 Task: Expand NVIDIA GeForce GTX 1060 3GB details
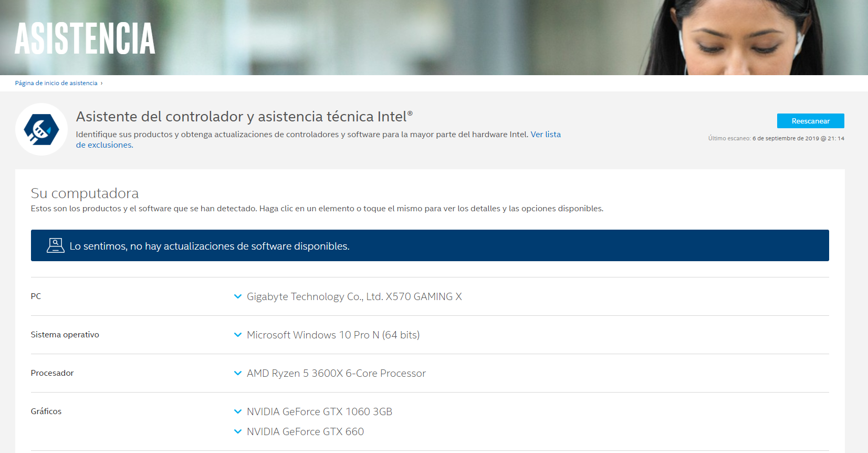pyautogui.click(x=238, y=411)
